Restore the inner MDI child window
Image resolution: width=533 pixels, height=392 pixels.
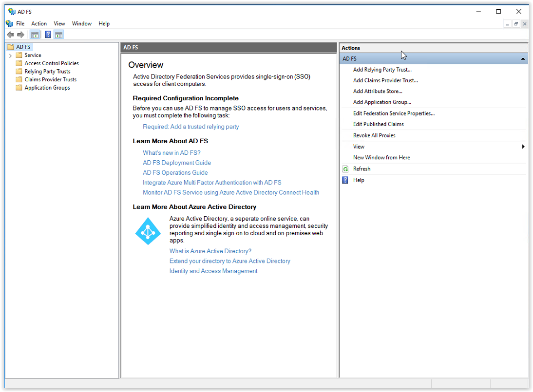516,24
